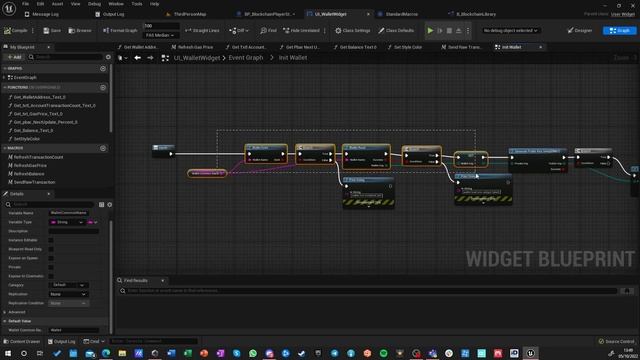Open the container type dropdown beside Variable Type
Viewport: 640px width, 360px height.
93,222
